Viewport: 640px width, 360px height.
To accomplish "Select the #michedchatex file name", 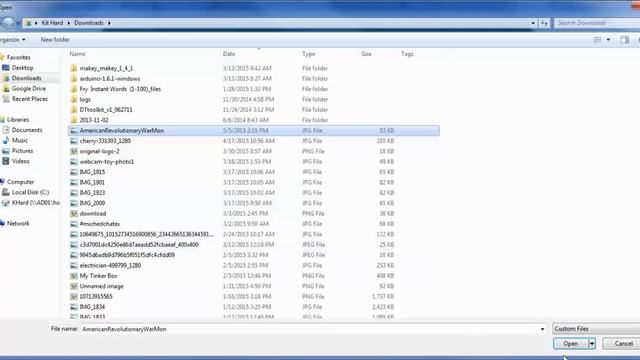I will pyautogui.click(x=100, y=224).
